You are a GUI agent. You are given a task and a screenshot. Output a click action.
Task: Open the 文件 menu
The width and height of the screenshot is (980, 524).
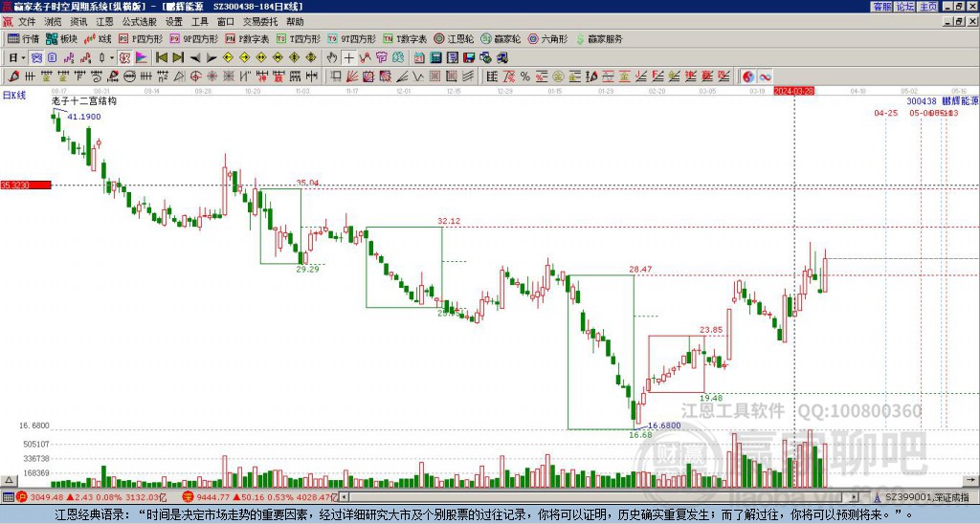click(x=27, y=22)
